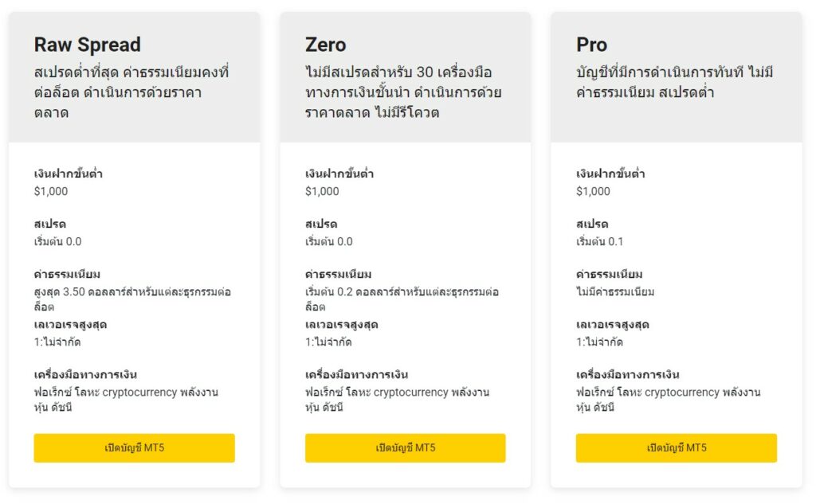Screen dimensions: 816x504
Task: Click $1,000 minimum deposit in Zero card
Action: [x=322, y=191]
